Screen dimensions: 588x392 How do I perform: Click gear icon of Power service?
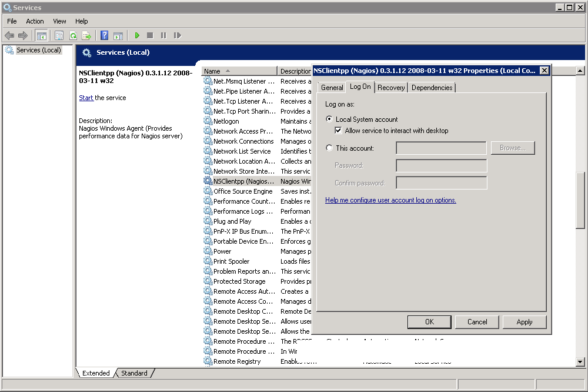point(208,251)
